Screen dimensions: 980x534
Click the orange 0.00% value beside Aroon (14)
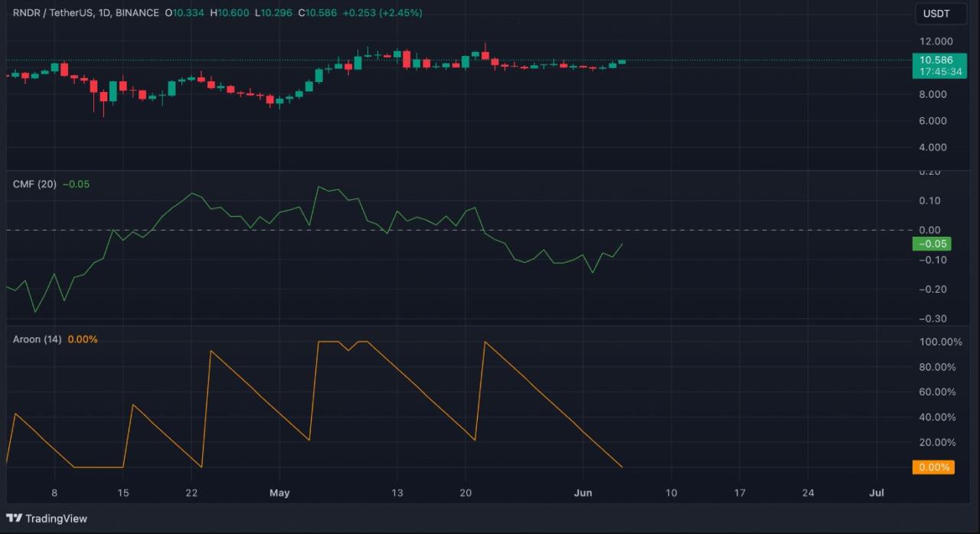click(x=83, y=339)
